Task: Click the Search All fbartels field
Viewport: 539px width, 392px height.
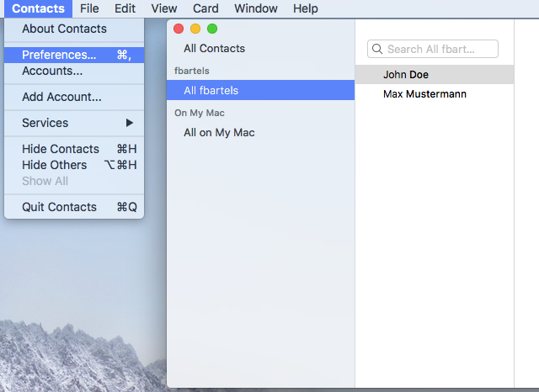Action: coord(432,49)
